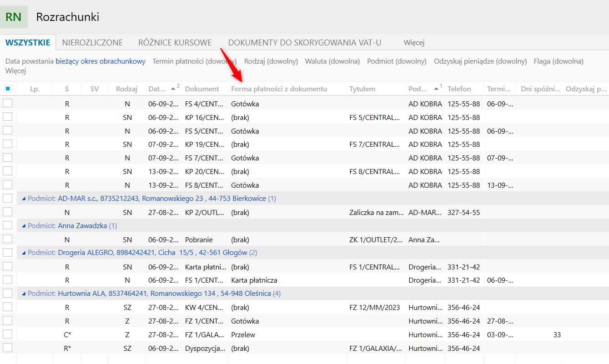Open the Waluta (dowolna) filter
The image size is (609, 364).
(x=332, y=61)
